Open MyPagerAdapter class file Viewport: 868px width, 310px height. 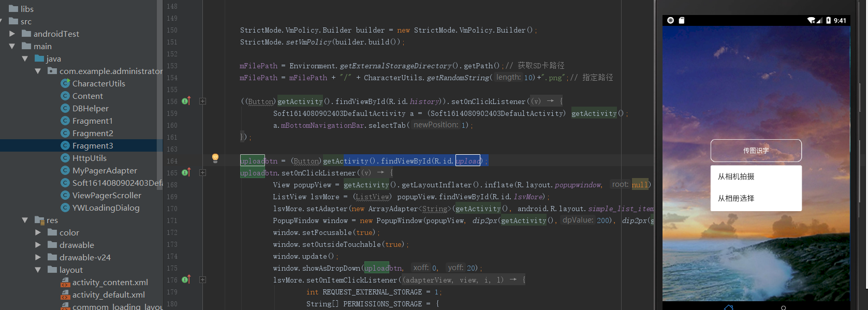pos(105,170)
